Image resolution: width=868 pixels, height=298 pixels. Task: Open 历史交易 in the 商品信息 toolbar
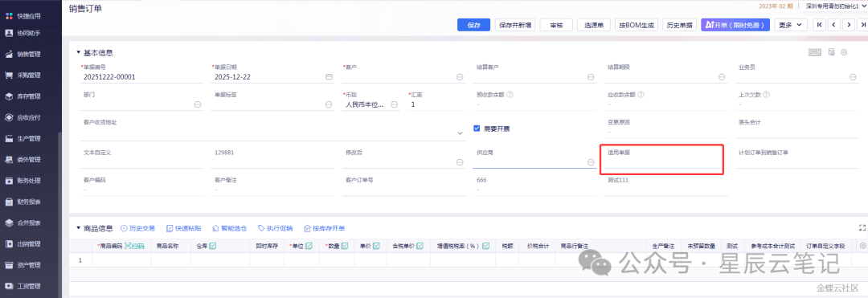click(x=138, y=228)
